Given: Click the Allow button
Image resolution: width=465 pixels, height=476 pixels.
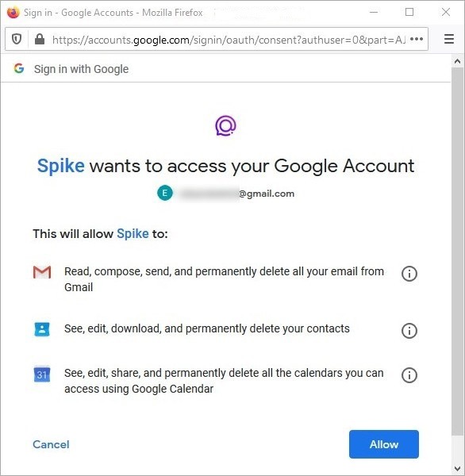Looking at the screenshot, I should pyautogui.click(x=384, y=444).
